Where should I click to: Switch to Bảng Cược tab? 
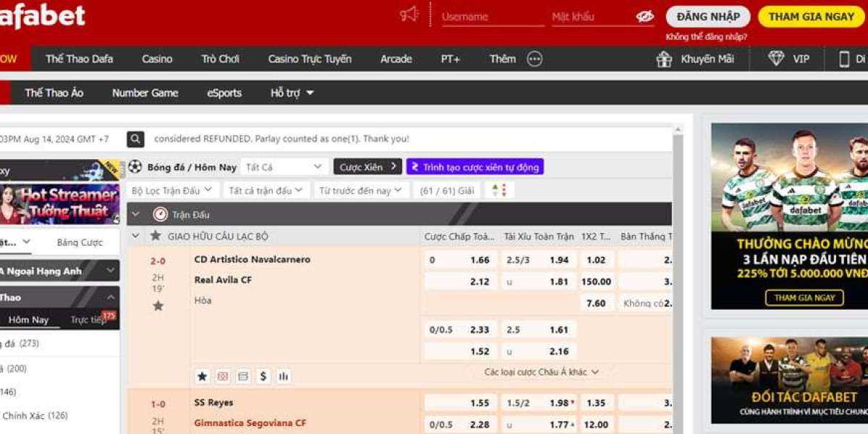click(x=80, y=242)
